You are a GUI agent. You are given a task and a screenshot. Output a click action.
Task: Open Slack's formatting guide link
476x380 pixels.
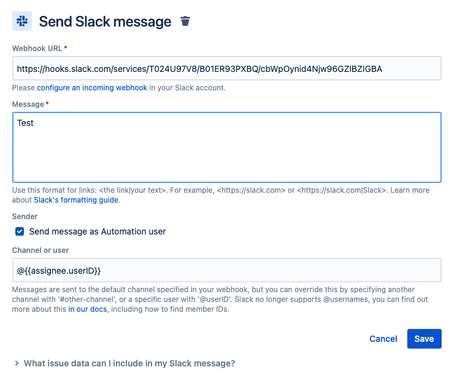click(76, 200)
